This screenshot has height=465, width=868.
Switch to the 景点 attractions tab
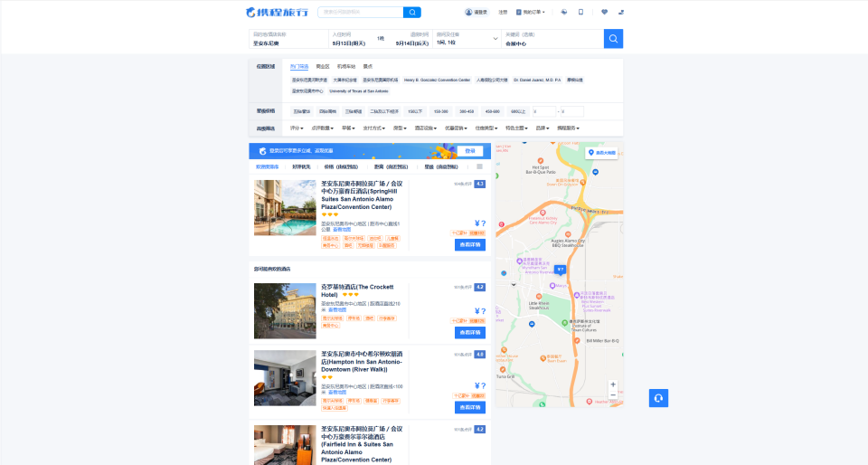[368, 66]
